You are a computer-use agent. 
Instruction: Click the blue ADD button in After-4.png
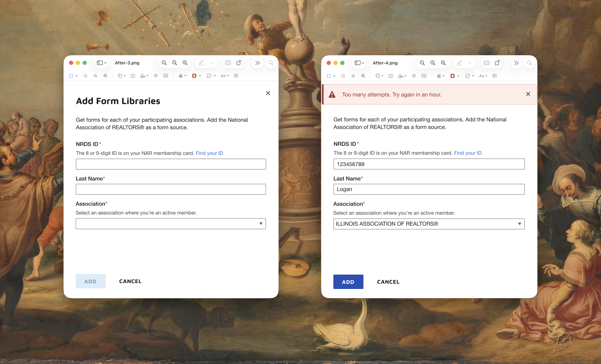pos(348,282)
